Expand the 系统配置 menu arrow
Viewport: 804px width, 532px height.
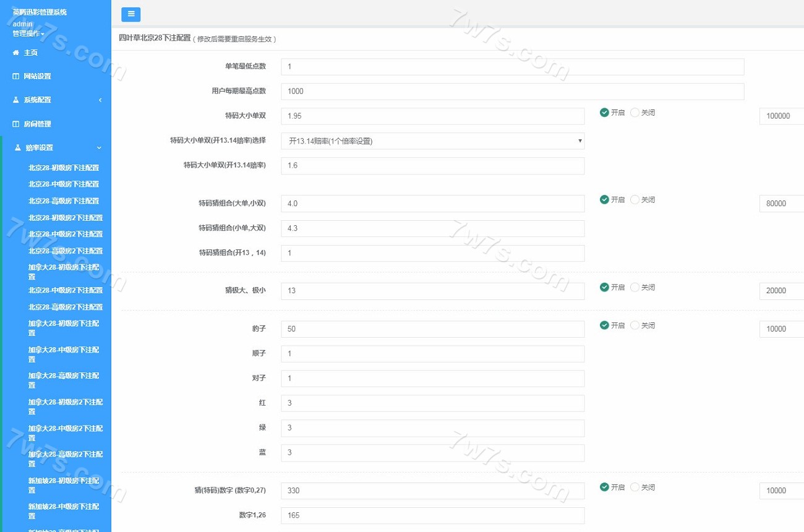click(x=100, y=100)
